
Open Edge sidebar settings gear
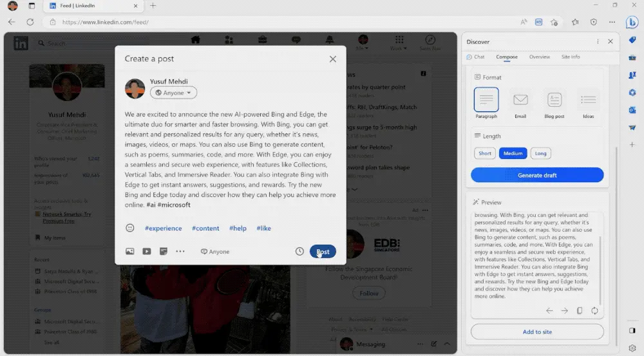pyautogui.click(x=632, y=348)
